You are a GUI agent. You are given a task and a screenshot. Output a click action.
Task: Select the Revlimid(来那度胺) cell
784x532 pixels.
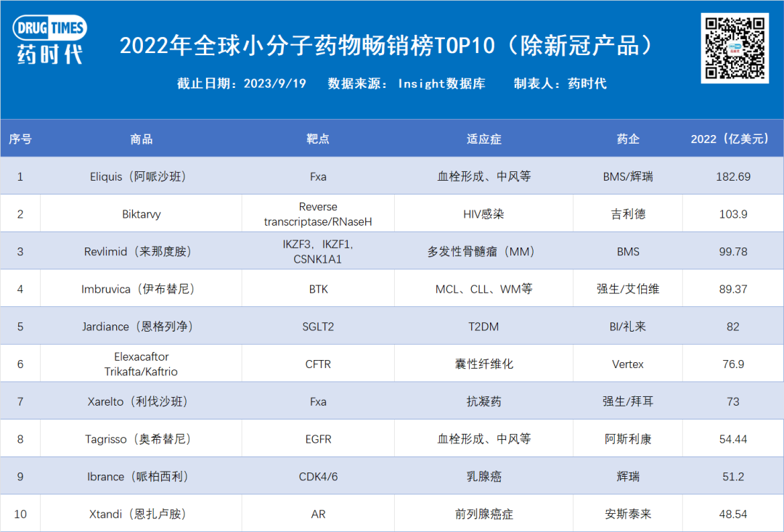tap(141, 251)
